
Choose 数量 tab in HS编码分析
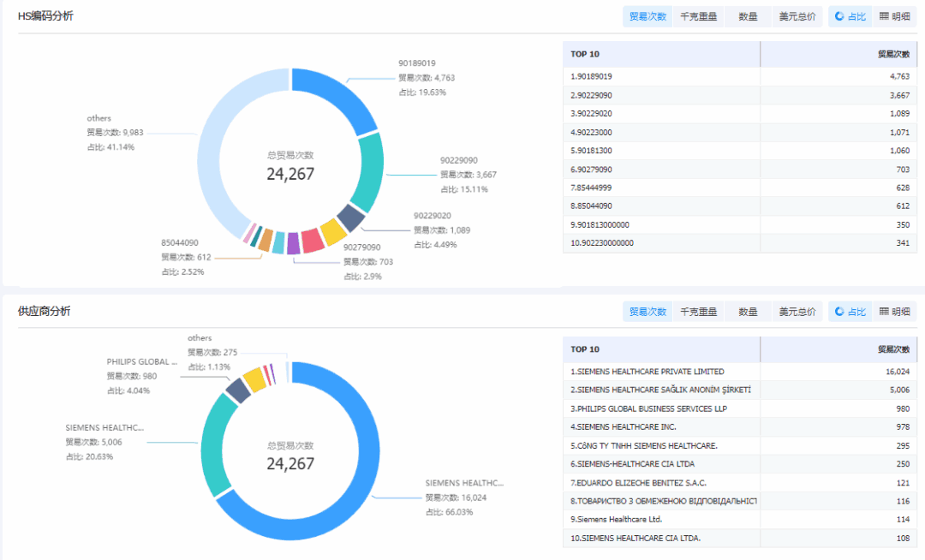tap(748, 16)
